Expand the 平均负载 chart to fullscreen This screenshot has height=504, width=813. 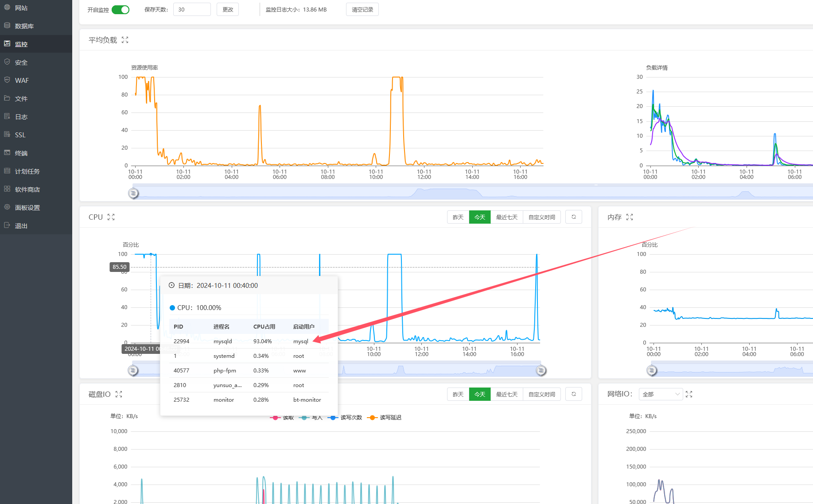125,40
